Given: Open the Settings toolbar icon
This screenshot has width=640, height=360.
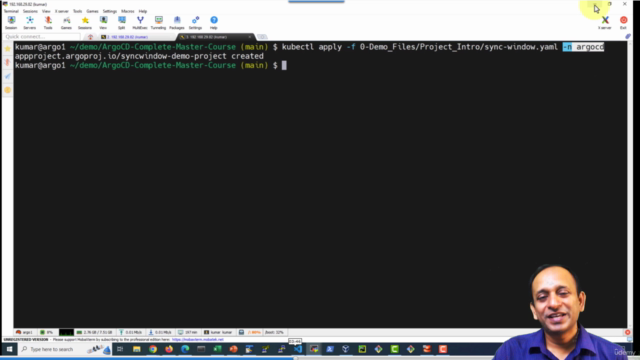Looking at the screenshot, I should click(x=195, y=22).
